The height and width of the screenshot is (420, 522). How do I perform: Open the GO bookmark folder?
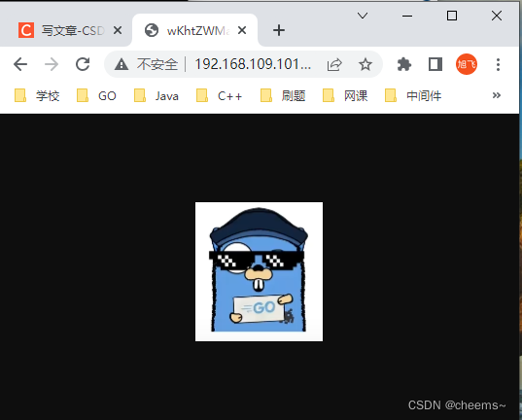[x=96, y=96]
